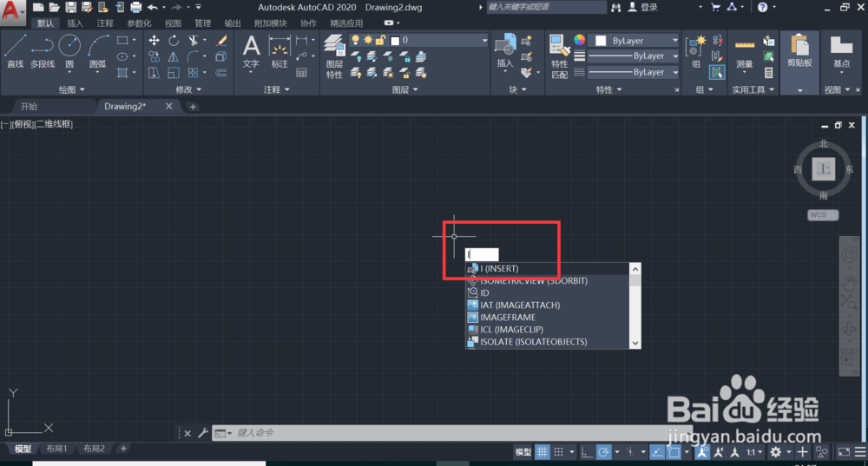
Task: Open the Annotate (注释) ribbon tab
Action: pos(105,23)
